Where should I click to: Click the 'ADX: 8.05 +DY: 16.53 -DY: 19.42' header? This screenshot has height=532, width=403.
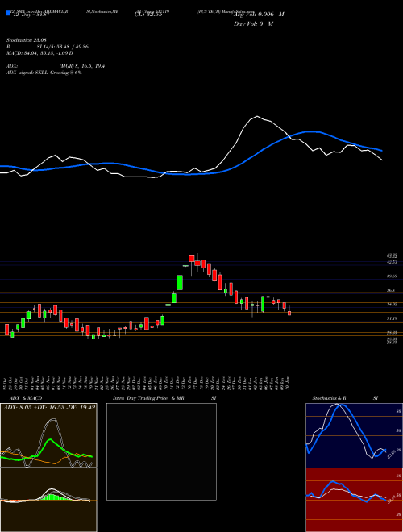49,408
